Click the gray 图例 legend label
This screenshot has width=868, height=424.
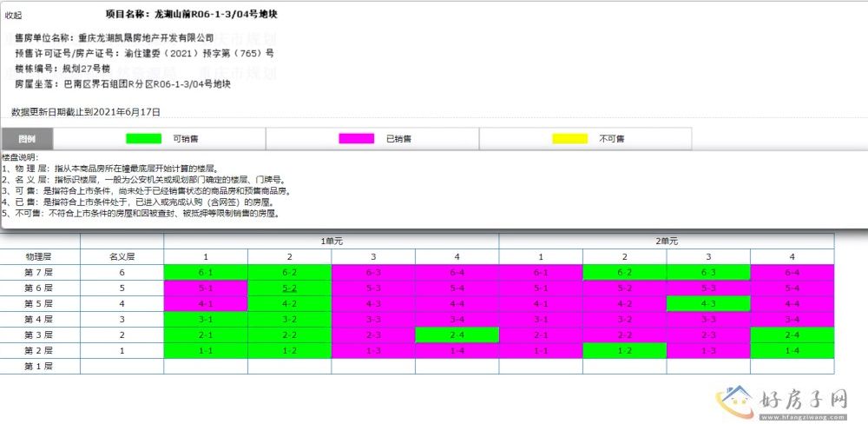[27, 138]
